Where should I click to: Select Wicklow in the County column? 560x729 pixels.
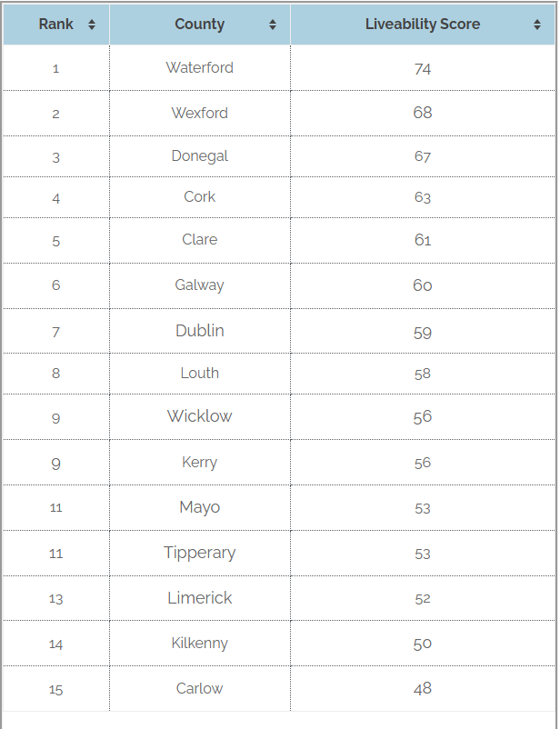point(200,416)
